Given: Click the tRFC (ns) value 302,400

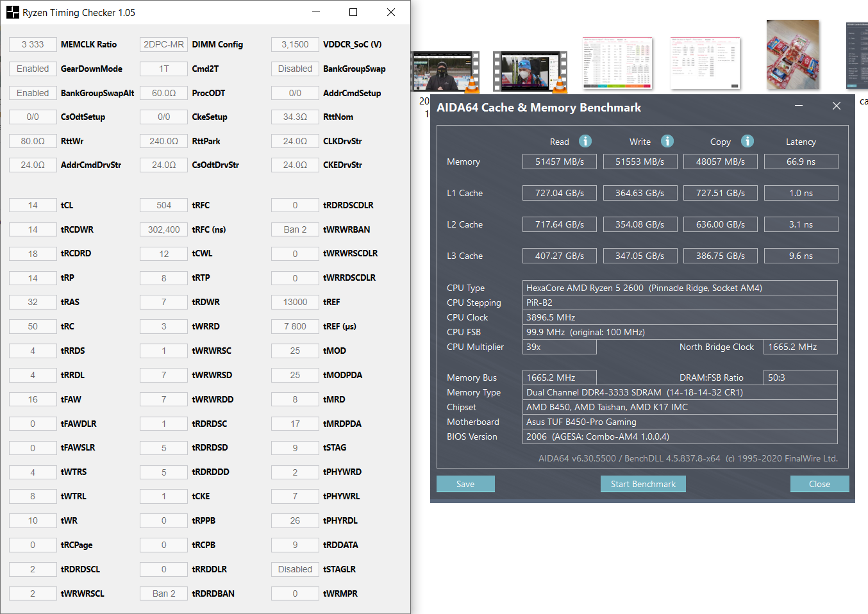Looking at the screenshot, I should (164, 229).
